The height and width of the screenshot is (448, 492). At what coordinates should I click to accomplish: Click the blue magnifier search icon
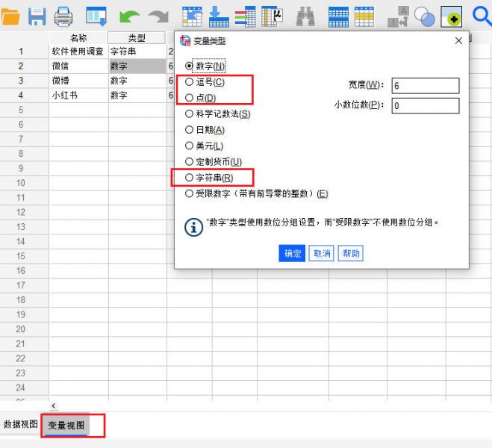point(482,16)
